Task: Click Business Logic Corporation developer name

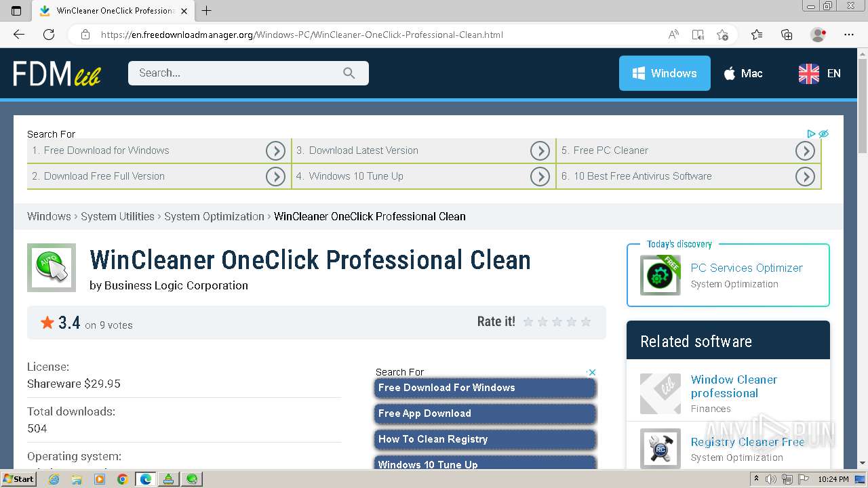Action: [x=176, y=285]
